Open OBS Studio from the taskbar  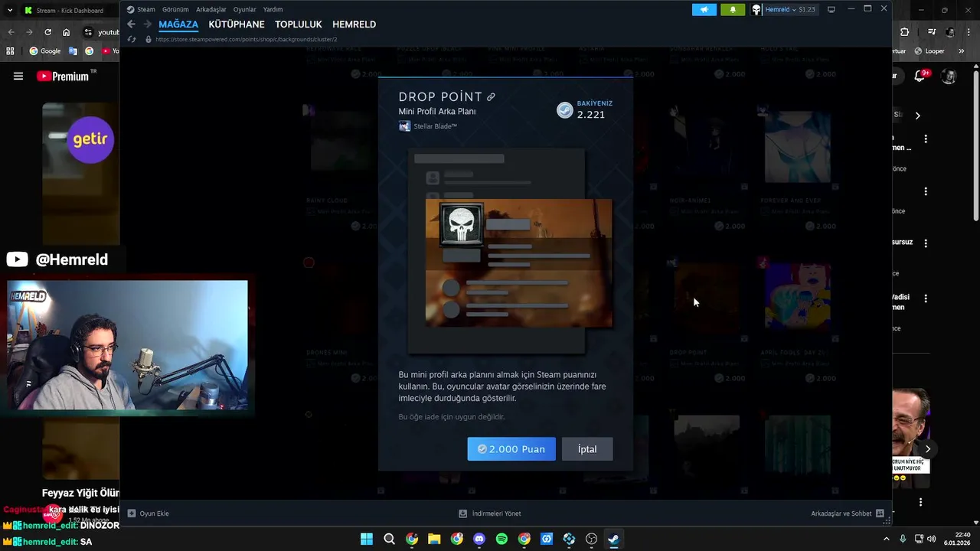(x=591, y=539)
